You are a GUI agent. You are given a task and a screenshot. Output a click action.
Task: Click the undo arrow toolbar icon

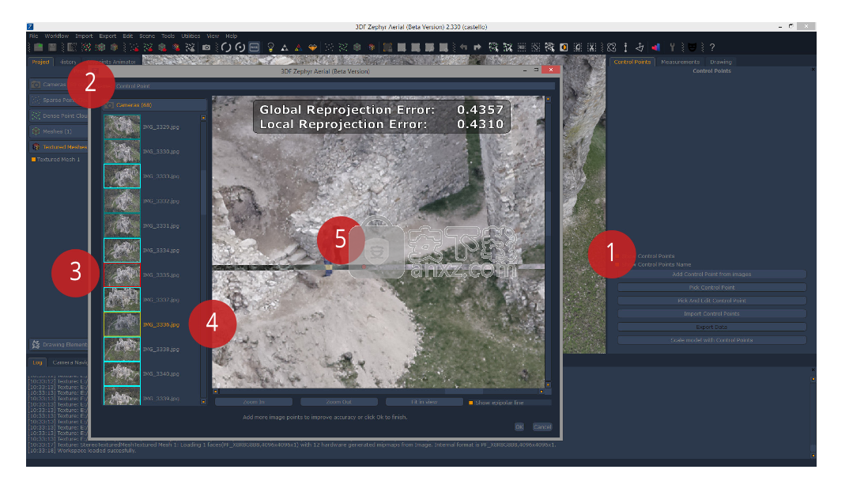click(x=463, y=47)
